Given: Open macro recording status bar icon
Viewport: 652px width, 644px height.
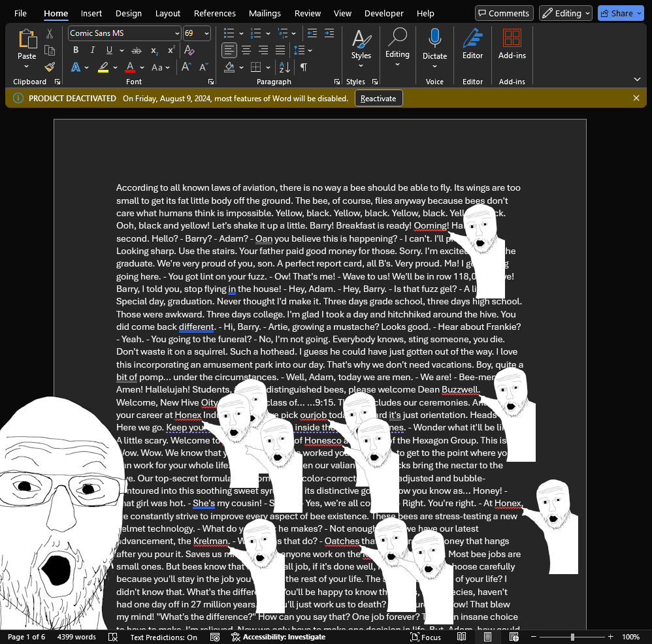Looking at the screenshot, I should pyautogui.click(x=215, y=637).
